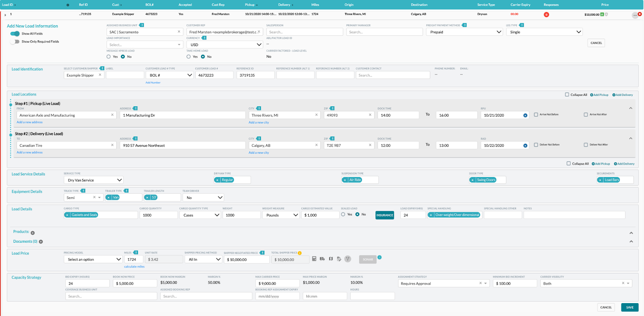Viewport: 644px width, 316px height.
Task: Open the Team Driver dropdown
Action: tap(203, 198)
